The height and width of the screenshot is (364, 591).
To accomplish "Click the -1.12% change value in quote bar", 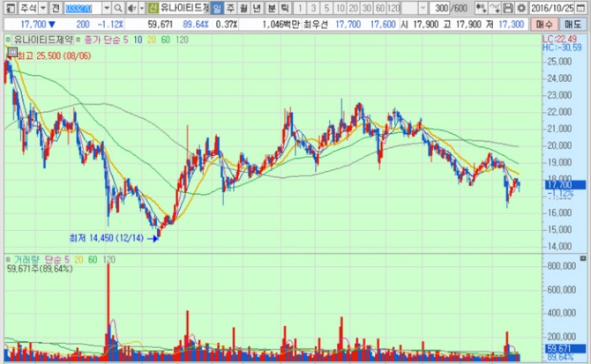I will 110,25.
